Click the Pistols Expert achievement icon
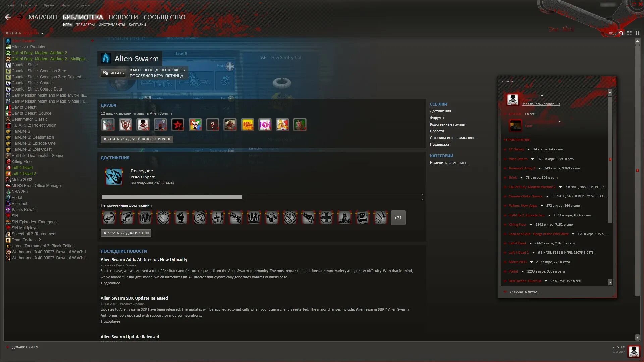644x362 pixels. pos(114,177)
